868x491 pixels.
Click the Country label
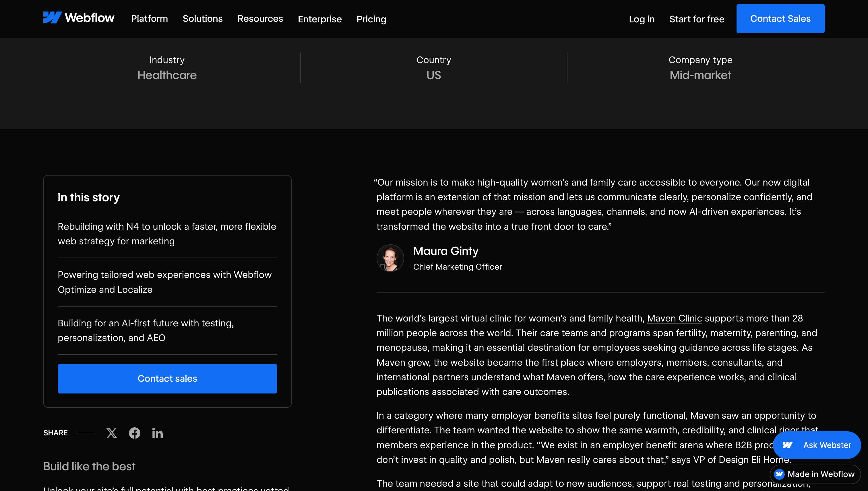(x=434, y=60)
